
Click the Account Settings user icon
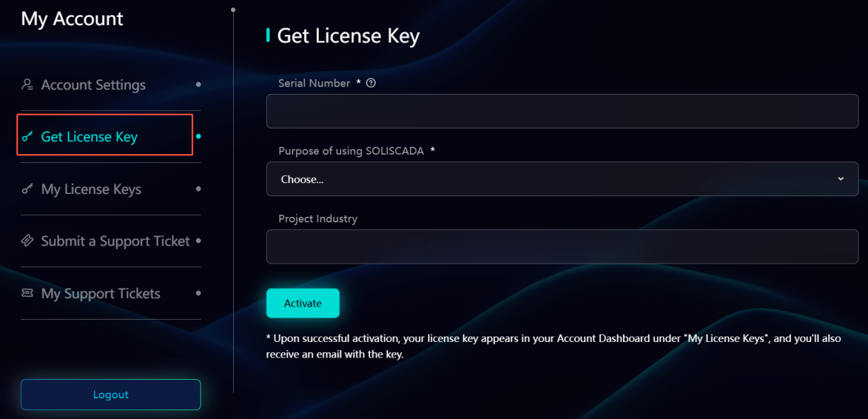click(x=27, y=84)
